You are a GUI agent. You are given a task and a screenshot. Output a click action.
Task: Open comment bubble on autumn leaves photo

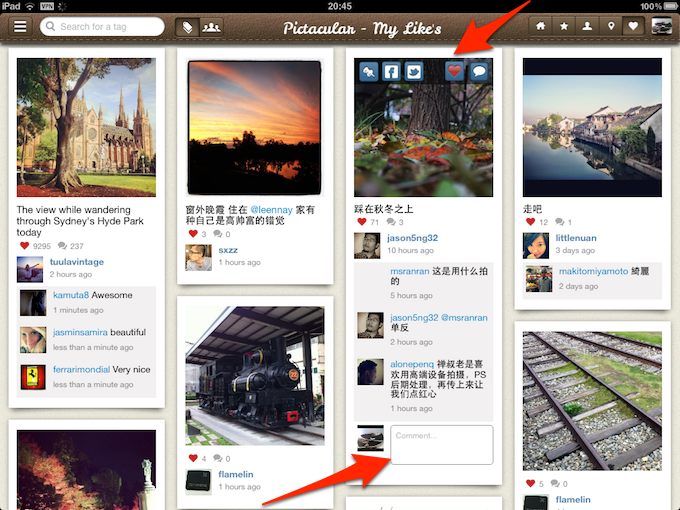479,71
